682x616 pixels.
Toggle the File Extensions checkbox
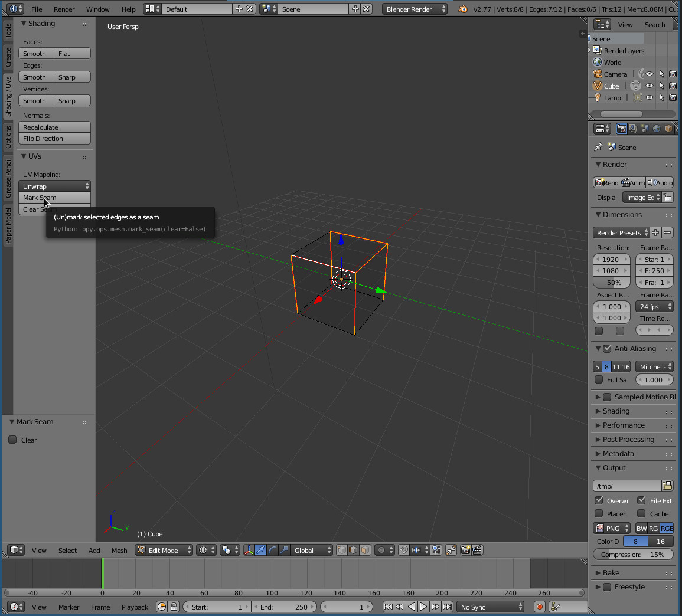point(641,500)
